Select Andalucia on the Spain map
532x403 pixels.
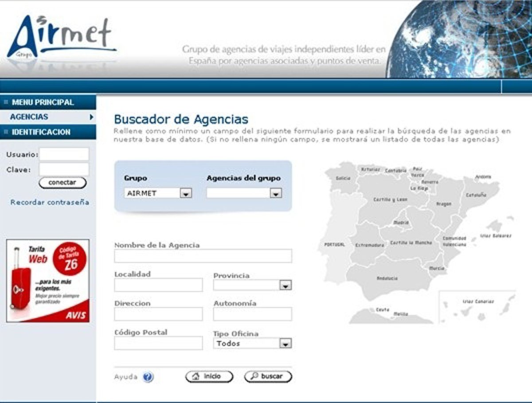click(387, 279)
